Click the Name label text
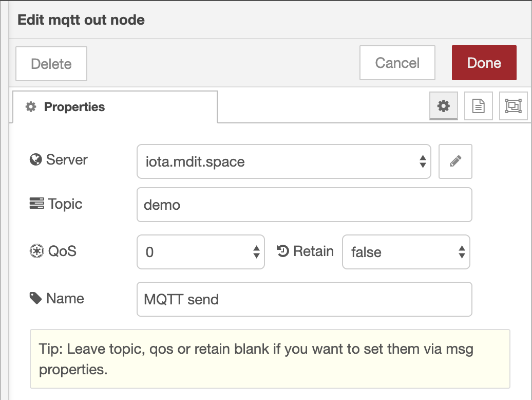This screenshot has width=532, height=400. (65, 299)
